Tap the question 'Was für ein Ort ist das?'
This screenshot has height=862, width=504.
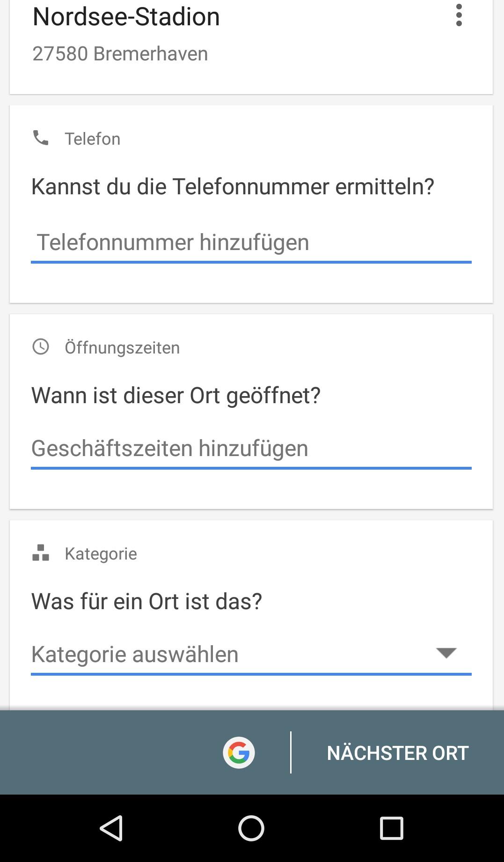coord(146,602)
